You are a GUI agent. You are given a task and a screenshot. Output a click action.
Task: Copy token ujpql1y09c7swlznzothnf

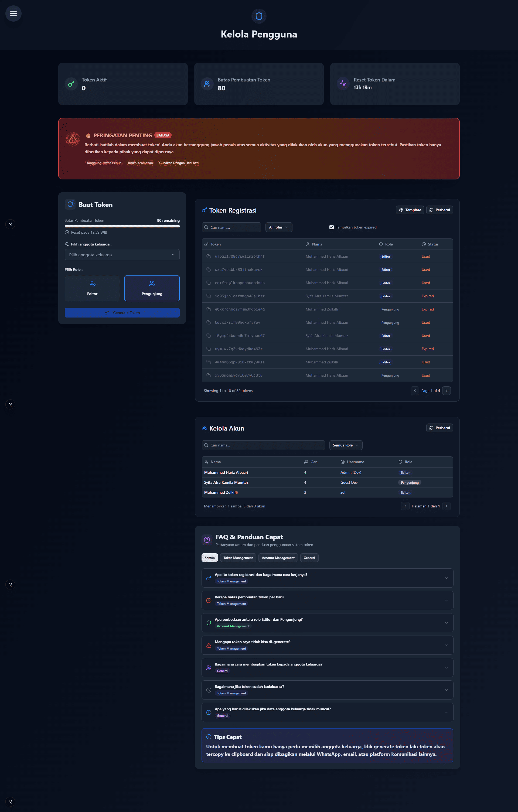pos(208,256)
